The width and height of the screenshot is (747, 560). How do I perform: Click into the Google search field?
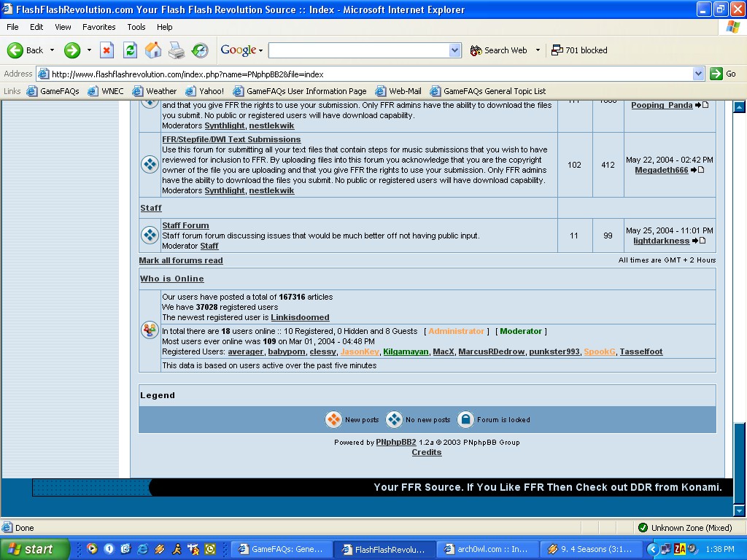pos(359,50)
